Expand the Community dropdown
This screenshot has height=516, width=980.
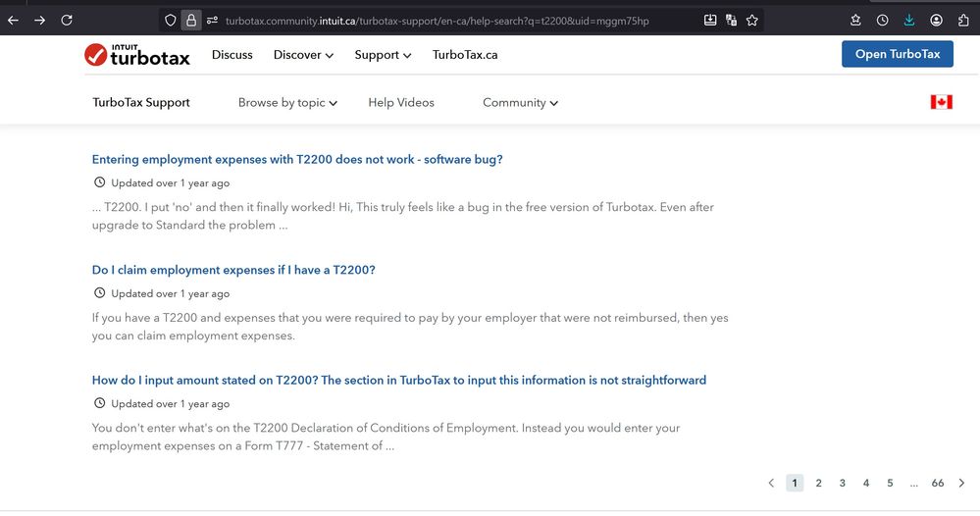pyautogui.click(x=520, y=102)
